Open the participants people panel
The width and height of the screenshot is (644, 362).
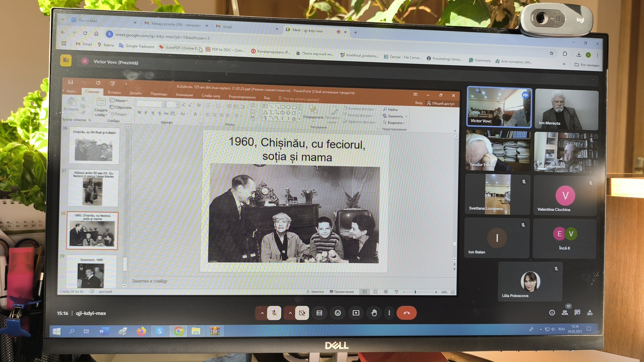[565, 312]
